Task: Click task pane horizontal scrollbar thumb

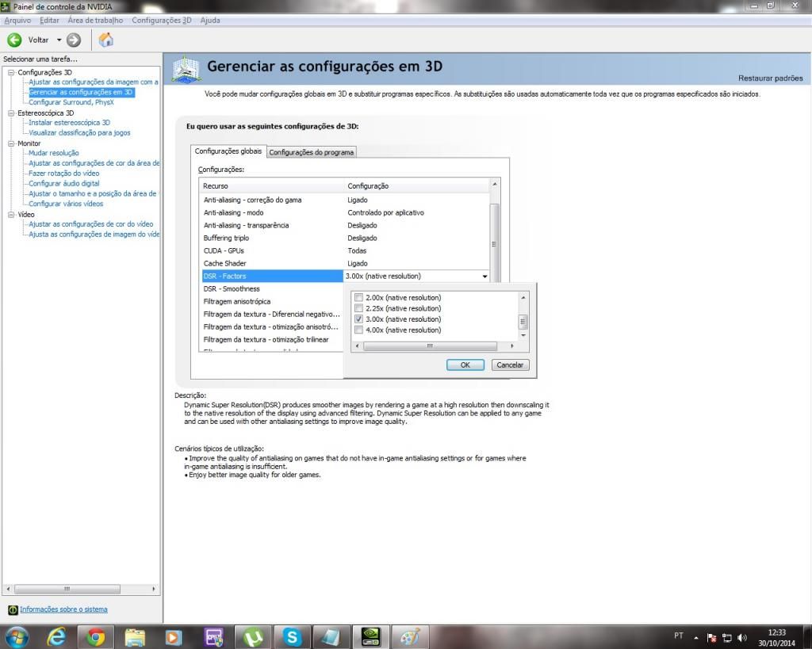Action: (x=67, y=589)
